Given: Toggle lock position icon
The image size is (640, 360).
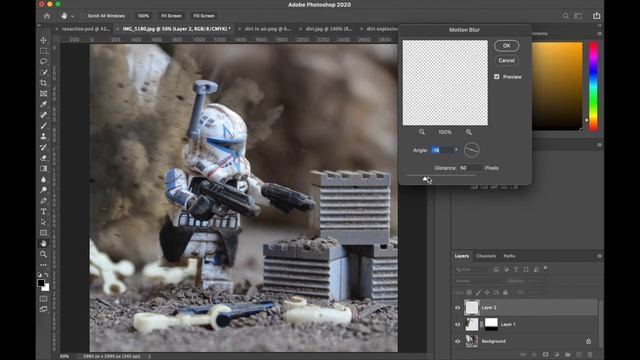Looking at the screenshot, I should pyautogui.click(x=487, y=293).
